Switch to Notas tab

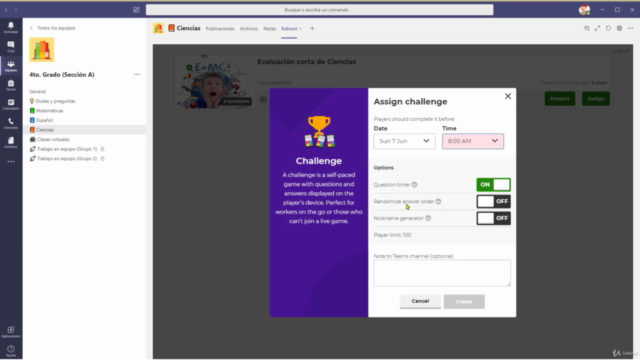(x=269, y=29)
